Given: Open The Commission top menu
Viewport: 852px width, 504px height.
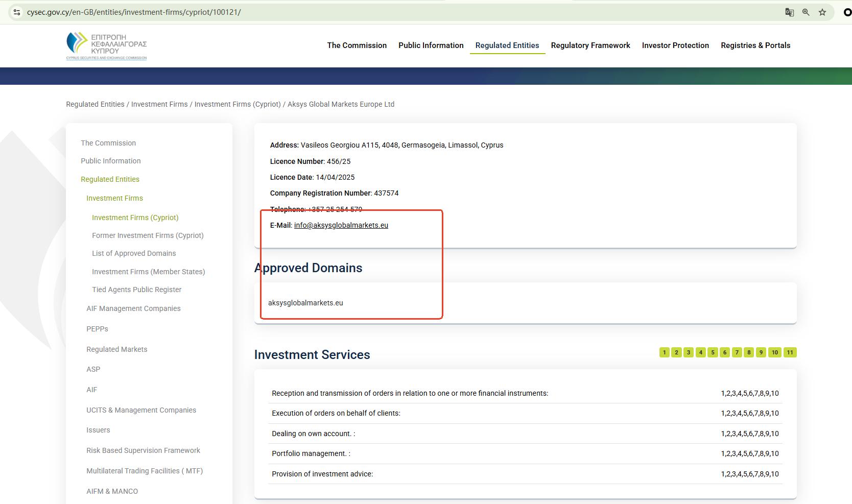Looking at the screenshot, I should click(357, 45).
